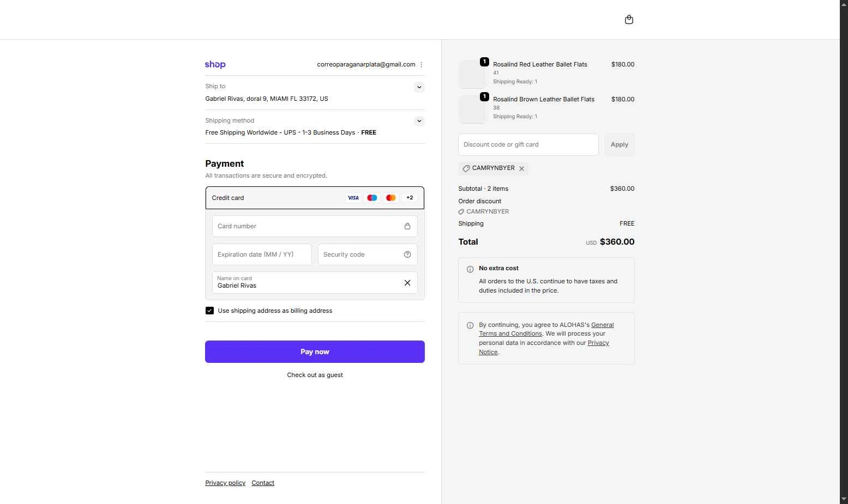Click the Rosalind Brown Leather Ballet Flats name
The height and width of the screenshot is (504, 848).
[544, 99]
